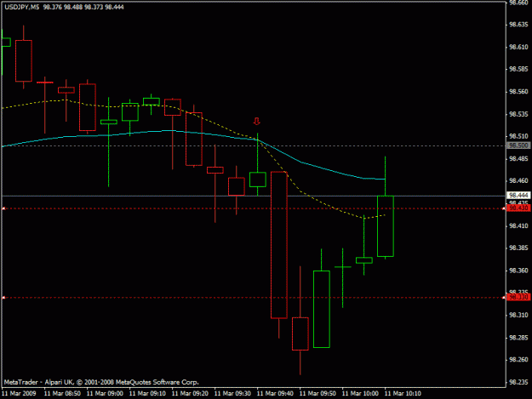Click the time label 11 Mar 09:20

190,394
